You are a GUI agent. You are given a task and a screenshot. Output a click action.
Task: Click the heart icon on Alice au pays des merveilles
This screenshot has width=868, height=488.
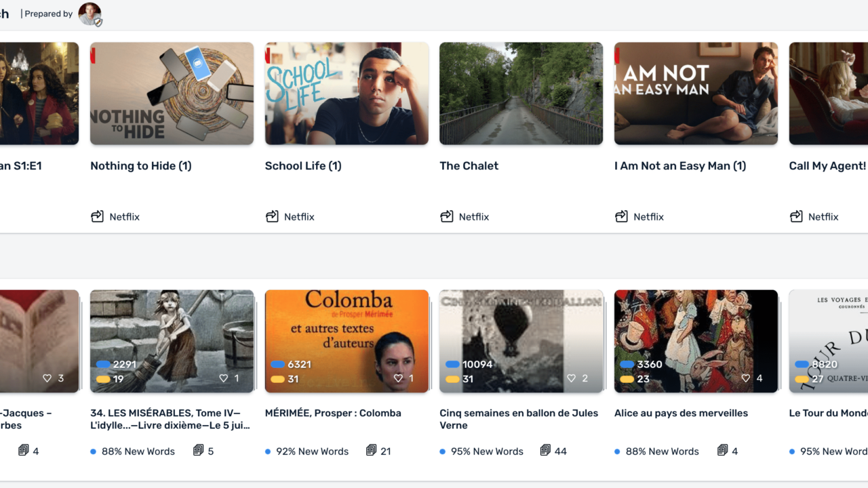pyautogui.click(x=746, y=379)
